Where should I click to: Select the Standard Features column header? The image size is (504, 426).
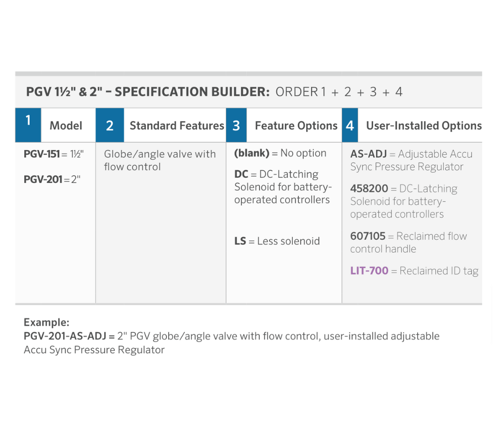(176, 126)
